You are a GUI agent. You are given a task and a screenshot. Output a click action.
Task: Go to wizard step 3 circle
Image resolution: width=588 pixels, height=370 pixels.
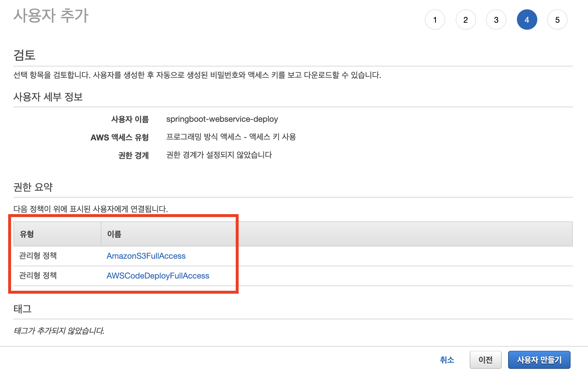[x=496, y=20]
